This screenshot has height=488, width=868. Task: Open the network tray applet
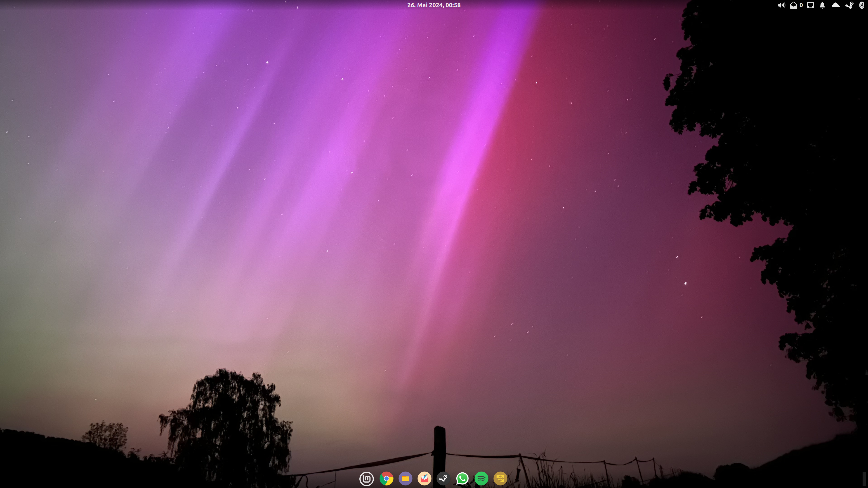tap(811, 5)
